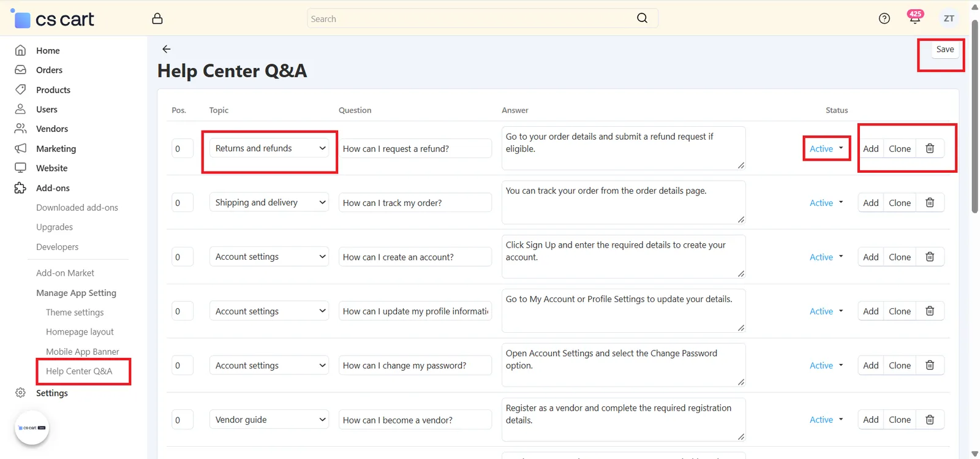980x459 pixels.
Task: Open Mobile App Banner in the sidebar
Action: click(x=83, y=352)
